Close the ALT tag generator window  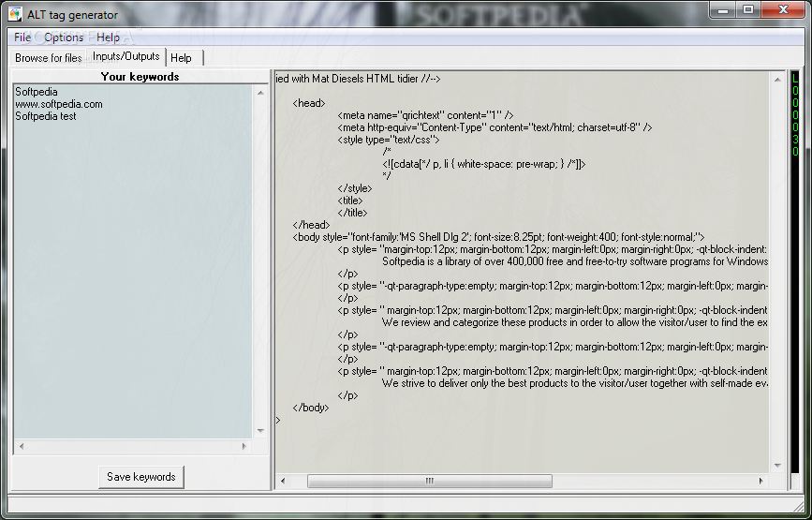tap(783, 9)
